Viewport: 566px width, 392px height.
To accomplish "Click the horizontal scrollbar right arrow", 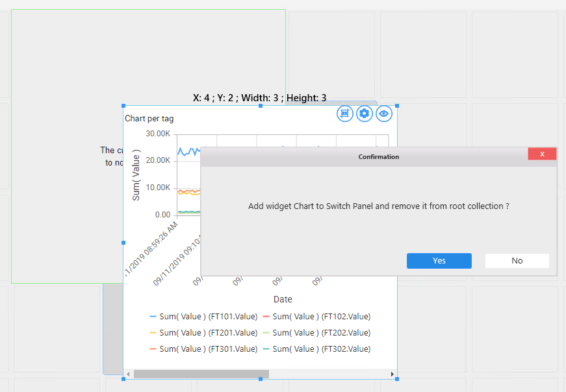I will [392, 374].
